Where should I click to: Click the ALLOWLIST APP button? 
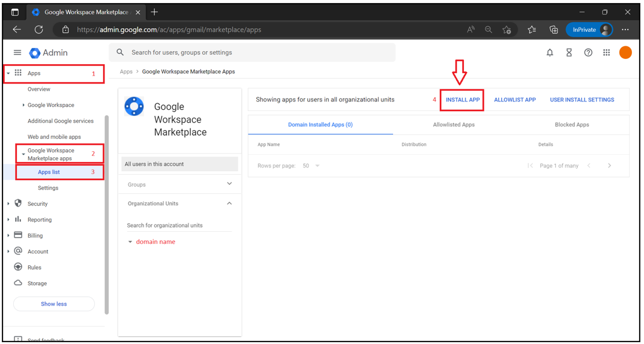coord(514,100)
